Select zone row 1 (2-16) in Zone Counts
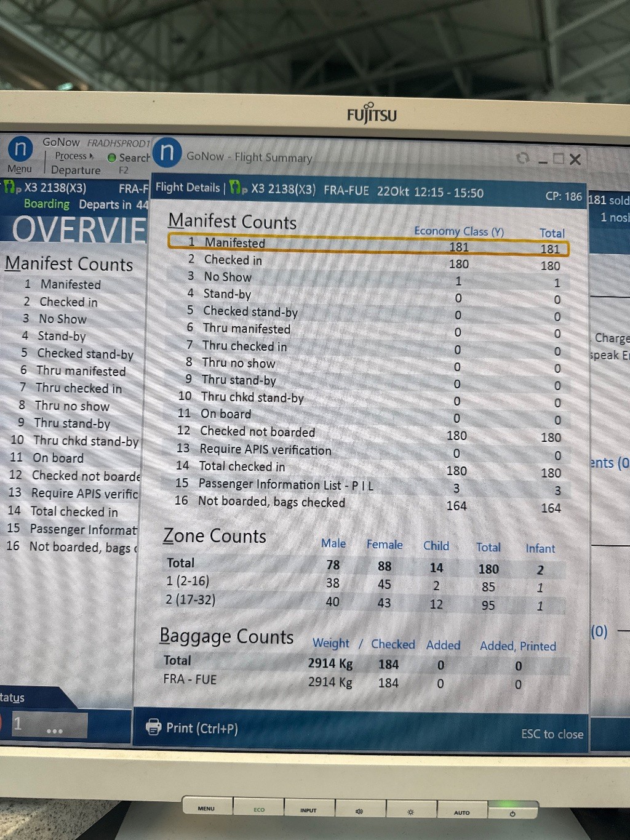 coord(188,581)
